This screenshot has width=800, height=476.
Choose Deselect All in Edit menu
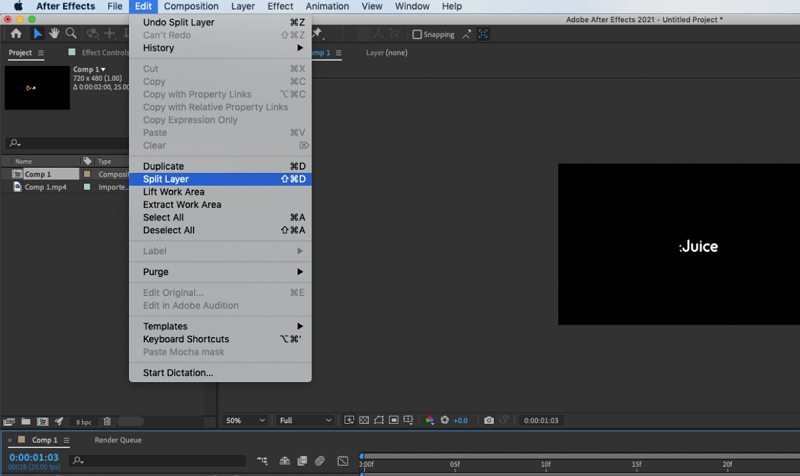[220, 230]
